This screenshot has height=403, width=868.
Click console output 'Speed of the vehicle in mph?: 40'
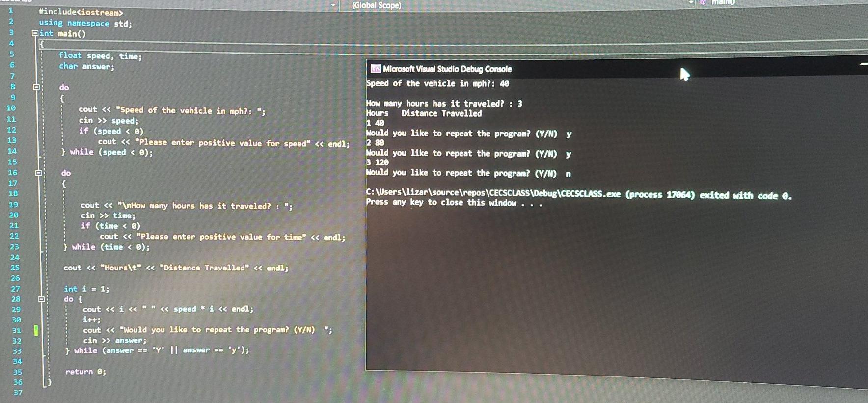[437, 83]
